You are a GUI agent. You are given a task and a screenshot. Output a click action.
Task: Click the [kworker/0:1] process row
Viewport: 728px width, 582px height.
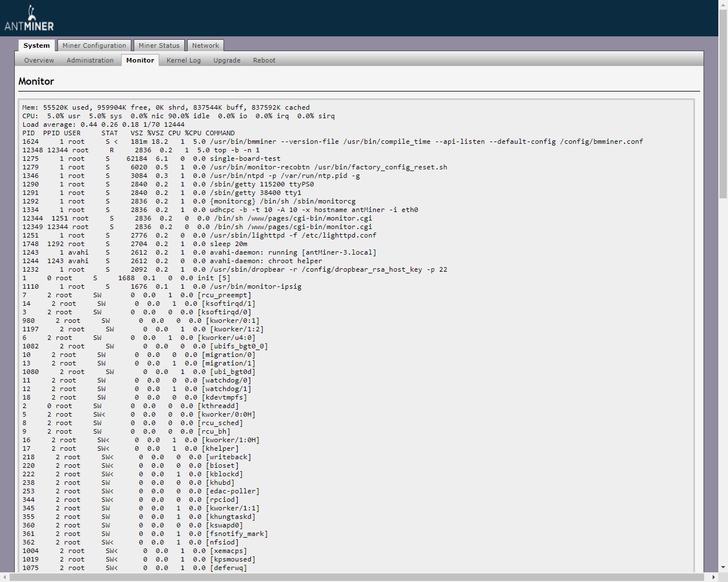(x=141, y=321)
